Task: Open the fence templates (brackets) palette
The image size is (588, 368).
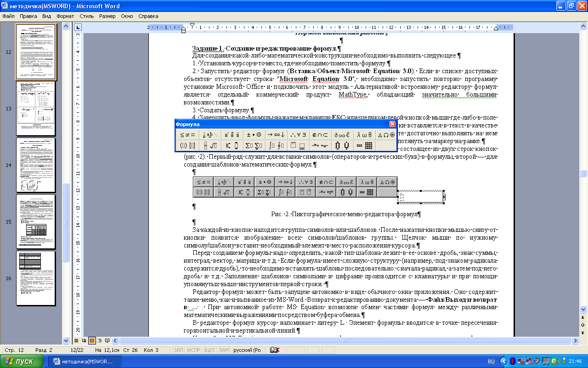Action: click(x=187, y=145)
